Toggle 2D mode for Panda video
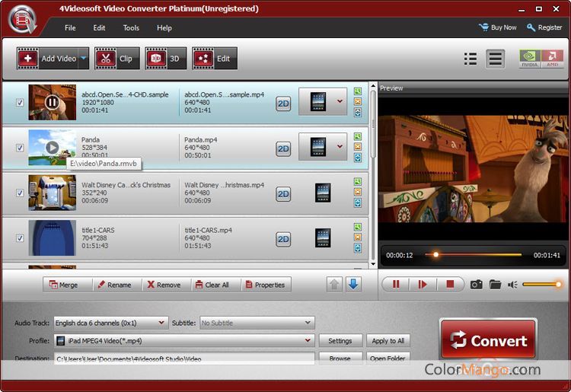 tap(283, 149)
